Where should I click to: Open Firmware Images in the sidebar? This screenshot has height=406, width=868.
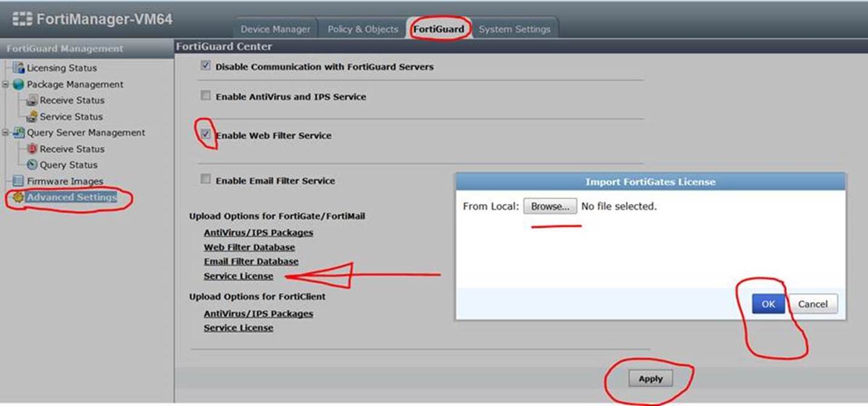tap(65, 182)
